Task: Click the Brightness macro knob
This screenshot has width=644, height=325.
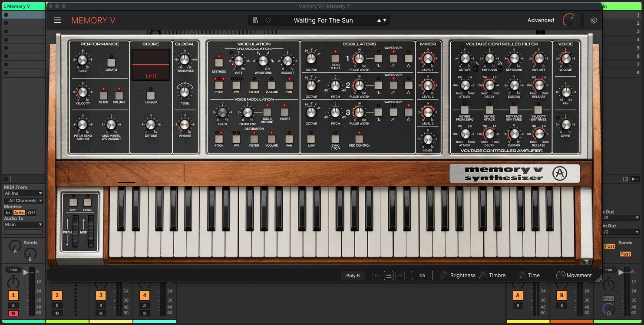Action: click(444, 276)
